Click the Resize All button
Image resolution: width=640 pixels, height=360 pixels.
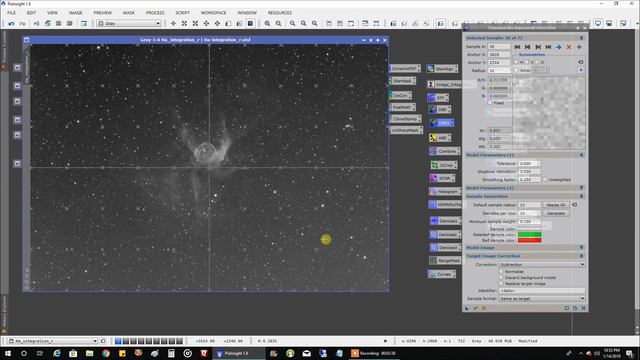pos(556,205)
